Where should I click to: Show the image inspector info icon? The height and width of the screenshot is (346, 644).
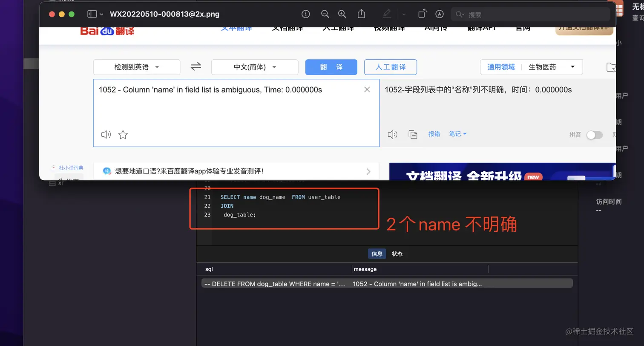[x=305, y=14]
